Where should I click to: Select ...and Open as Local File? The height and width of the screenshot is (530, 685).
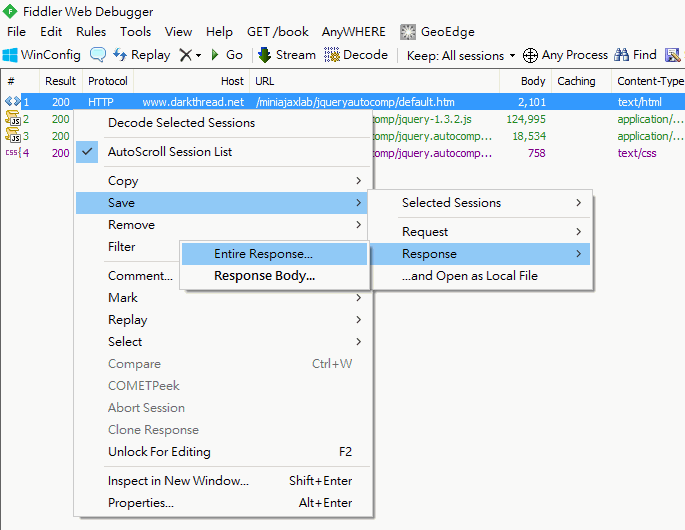click(x=481, y=276)
